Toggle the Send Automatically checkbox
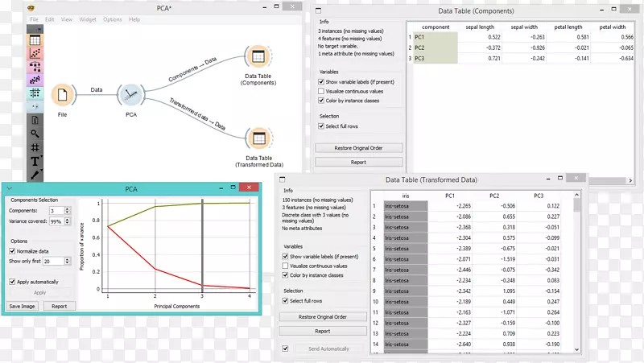 pyautogui.click(x=285, y=349)
